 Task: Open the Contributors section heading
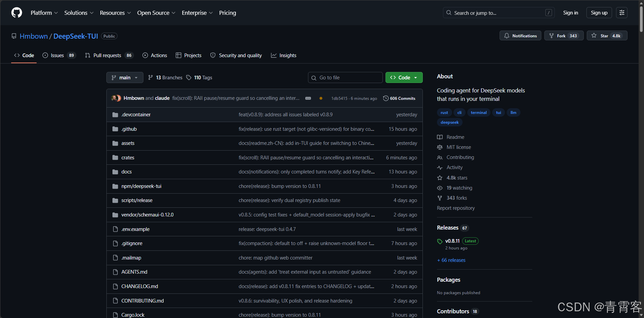(453, 311)
